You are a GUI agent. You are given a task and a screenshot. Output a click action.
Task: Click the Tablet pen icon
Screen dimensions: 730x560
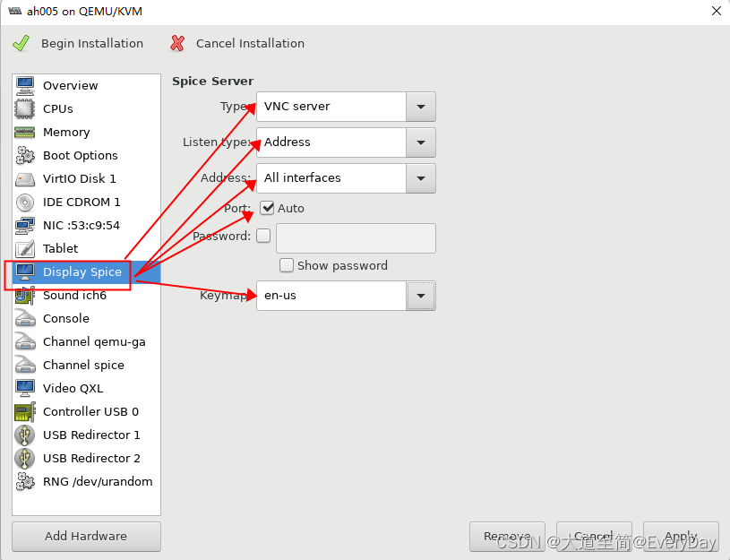25,249
